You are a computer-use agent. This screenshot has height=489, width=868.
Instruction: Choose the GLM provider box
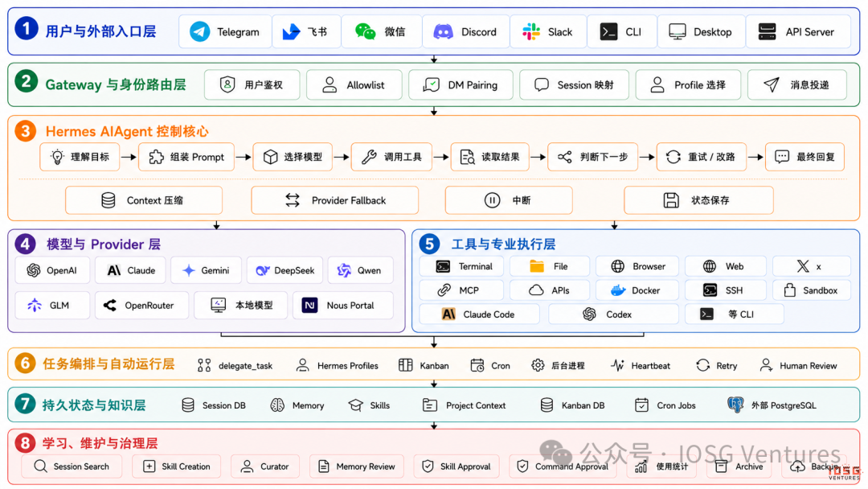(x=52, y=305)
